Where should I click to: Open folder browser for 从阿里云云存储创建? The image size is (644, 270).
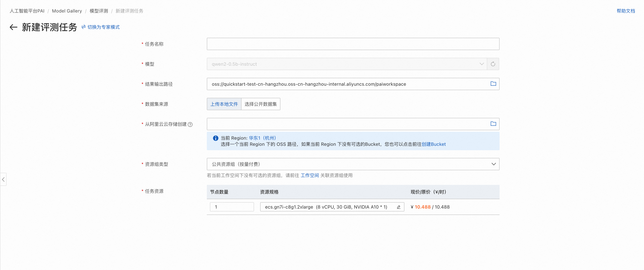(493, 124)
